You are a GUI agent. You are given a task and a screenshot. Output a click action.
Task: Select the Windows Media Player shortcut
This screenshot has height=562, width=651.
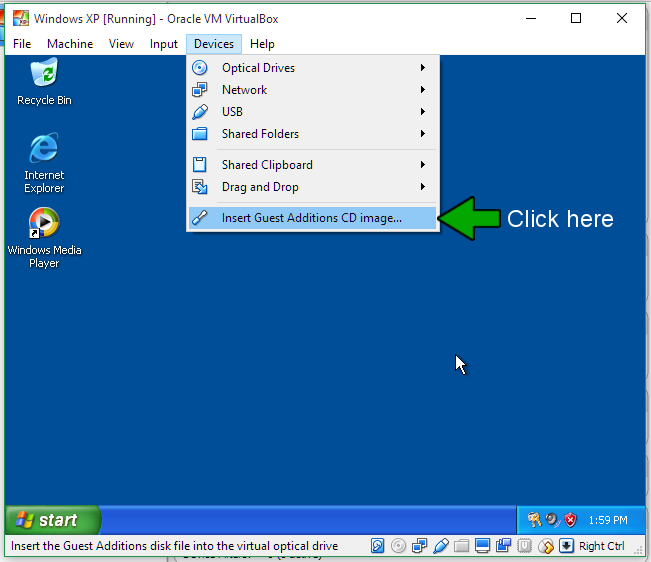coord(44,238)
